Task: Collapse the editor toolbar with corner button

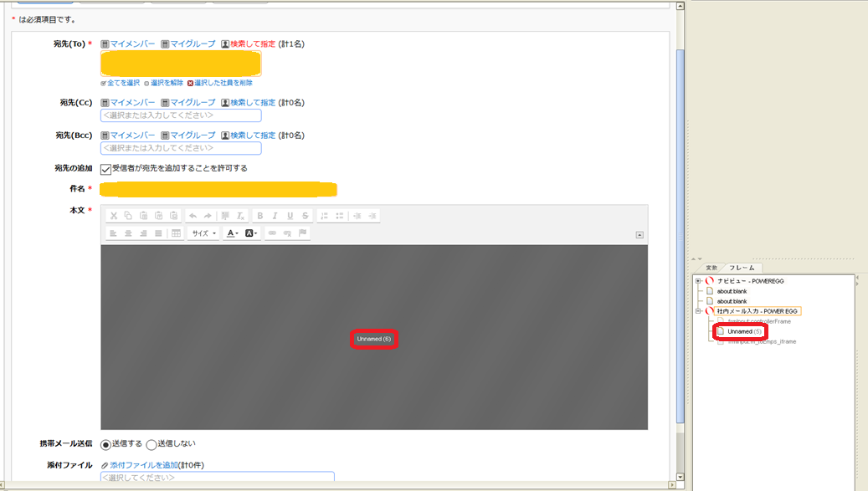Action: [639, 235]
